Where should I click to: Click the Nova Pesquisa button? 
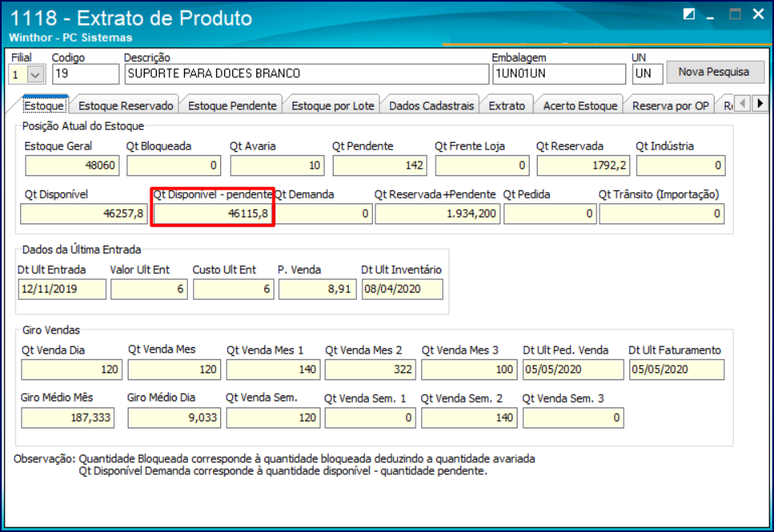coord(714,72)
